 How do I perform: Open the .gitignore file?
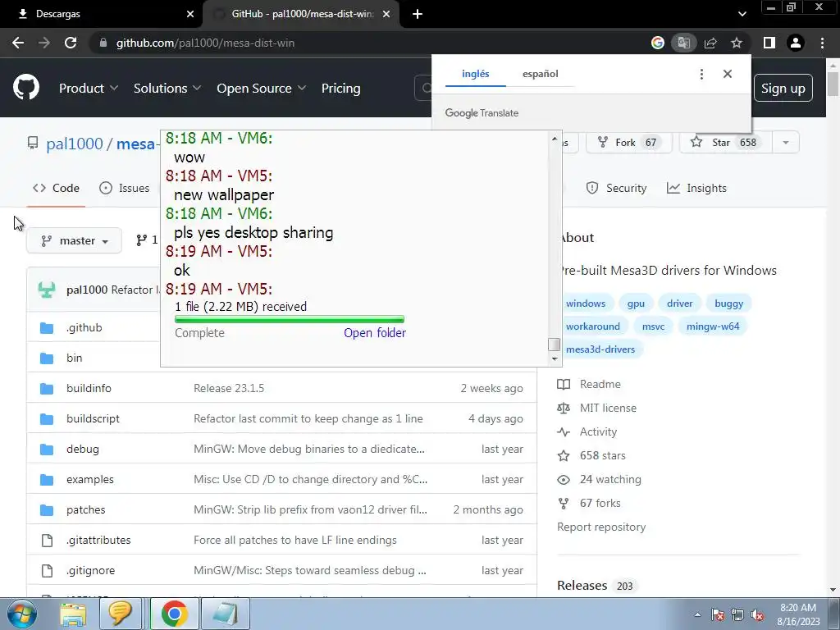click(90, 571)
